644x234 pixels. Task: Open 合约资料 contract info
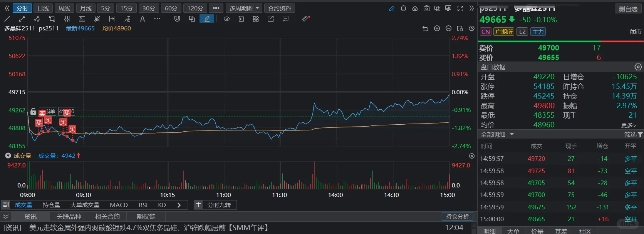coord(280,8)
